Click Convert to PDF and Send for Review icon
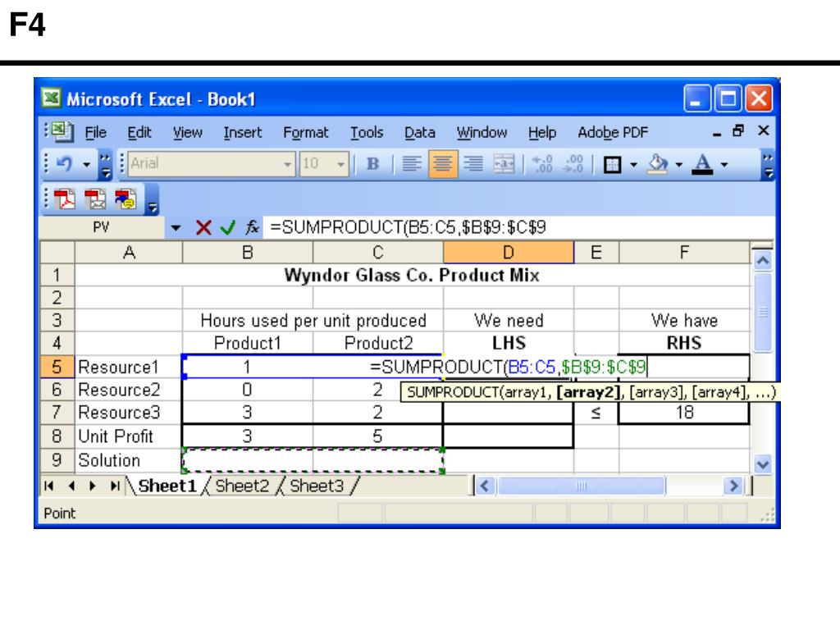 pos(126,199)
